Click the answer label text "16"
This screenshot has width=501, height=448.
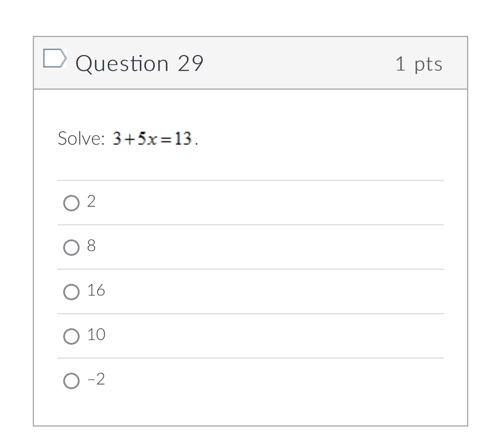[96, 290]
